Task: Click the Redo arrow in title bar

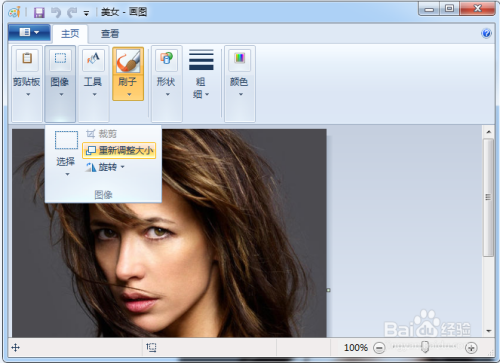Action: click(x=72, y=13)
